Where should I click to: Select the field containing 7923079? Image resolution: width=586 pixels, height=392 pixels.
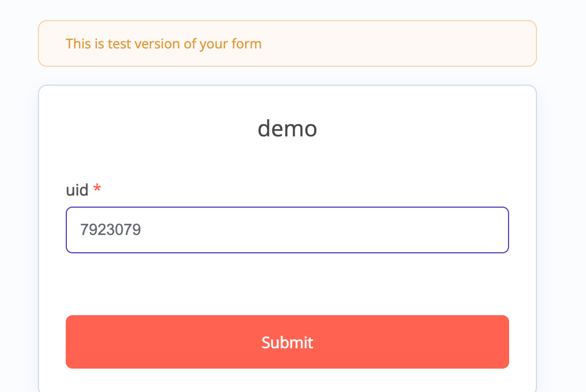[x=287, y=230]
